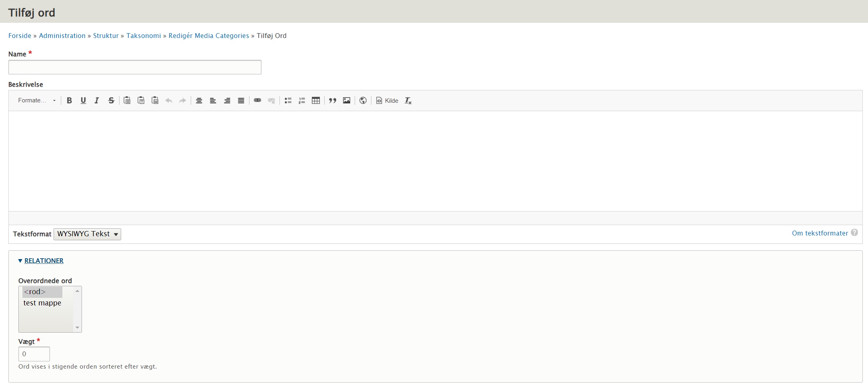
Task: Insert a numbered list
Action: pos(302,100)
